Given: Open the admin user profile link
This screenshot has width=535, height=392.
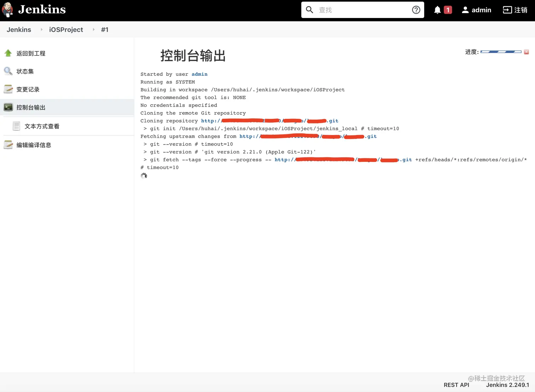Looking at the screenshot, I should pyautogui.click(x=476, y=10).
